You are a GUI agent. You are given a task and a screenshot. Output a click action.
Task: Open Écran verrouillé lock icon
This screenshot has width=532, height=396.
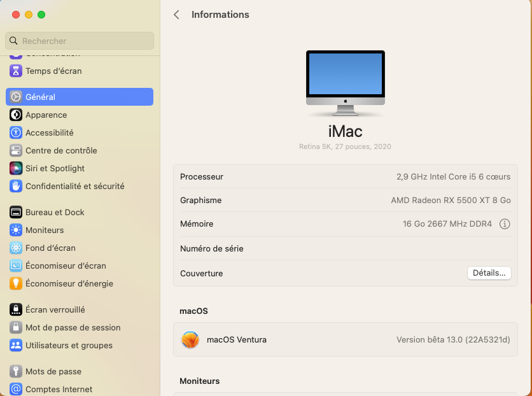[x=16, y=309]
